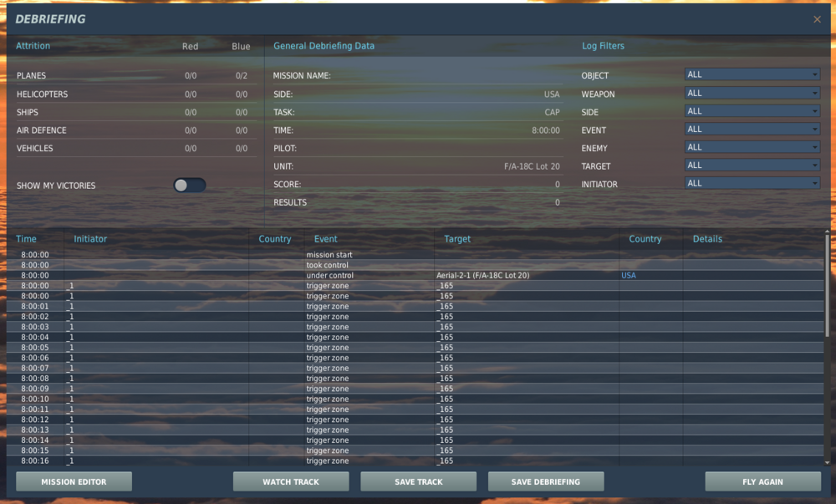
Task: Click the task value CAP
Action: coord(553,112)
